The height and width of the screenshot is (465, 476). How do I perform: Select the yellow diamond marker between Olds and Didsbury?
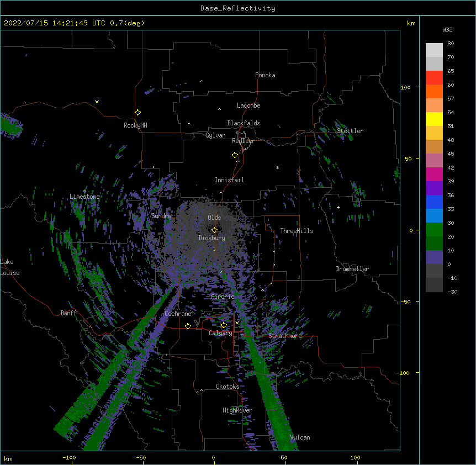(214, 230)
